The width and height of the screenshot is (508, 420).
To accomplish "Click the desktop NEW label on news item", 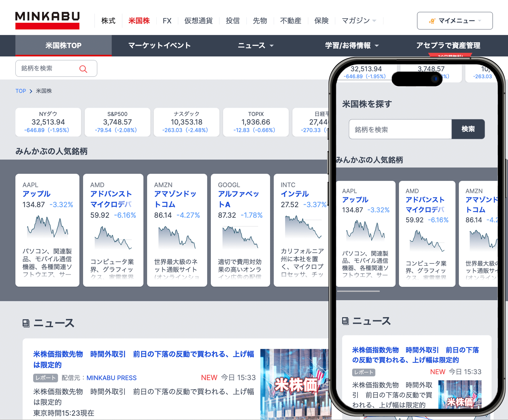I will coord(209,378).
